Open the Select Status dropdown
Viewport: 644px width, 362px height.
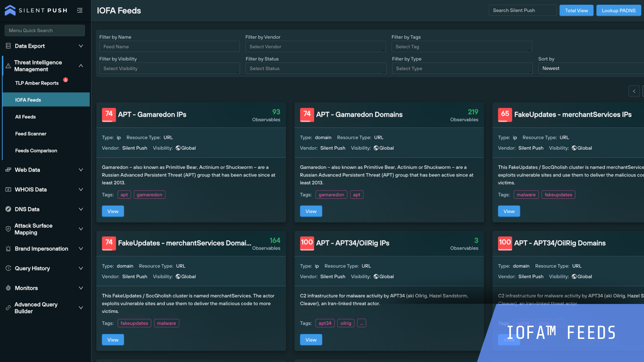point(316,68)
